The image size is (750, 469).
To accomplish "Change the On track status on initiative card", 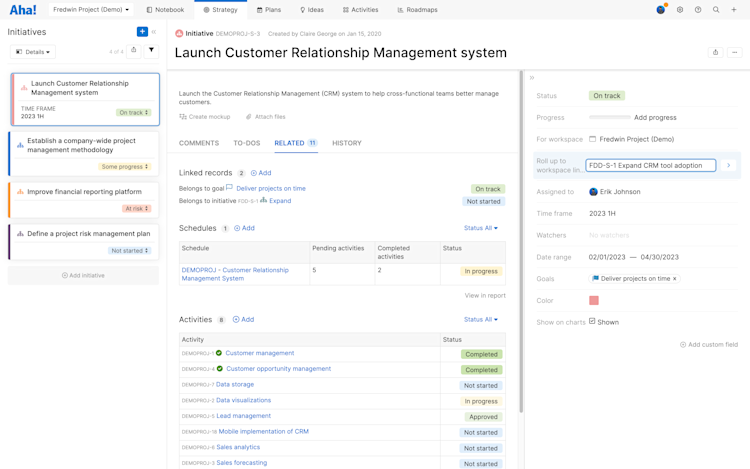I will (134, 113).
